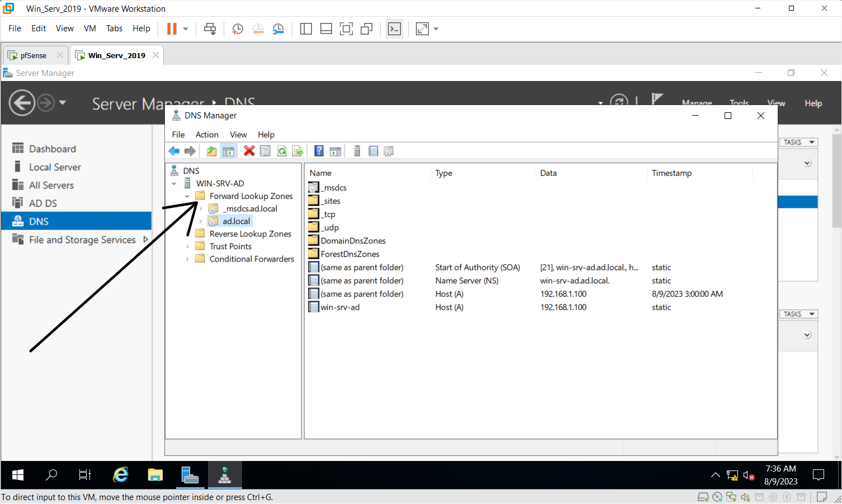Open VMware Tabs menu
The height and width of the screenshot is (504, 842).
pyautogui.click(x=114, y=28)
